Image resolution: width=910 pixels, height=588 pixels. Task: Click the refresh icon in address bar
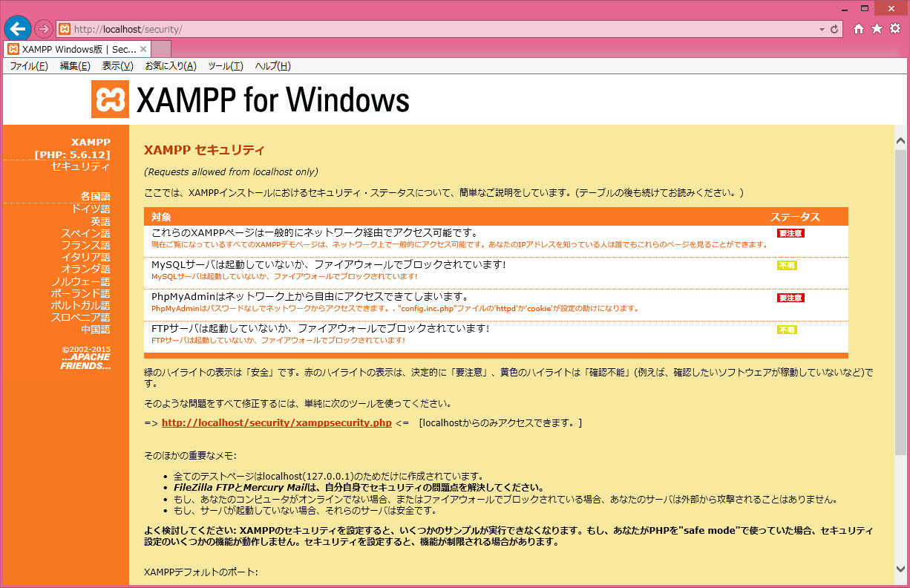point(835,29)
